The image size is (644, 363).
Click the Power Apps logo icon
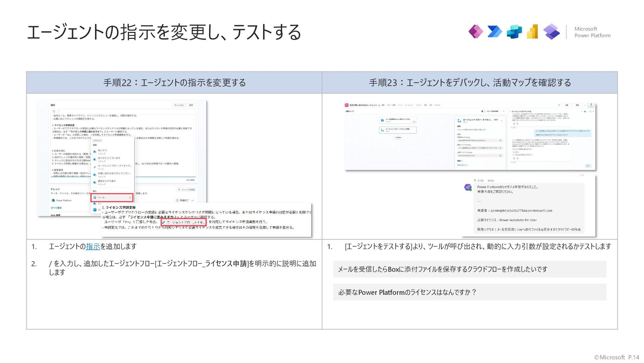pos(476,32)
